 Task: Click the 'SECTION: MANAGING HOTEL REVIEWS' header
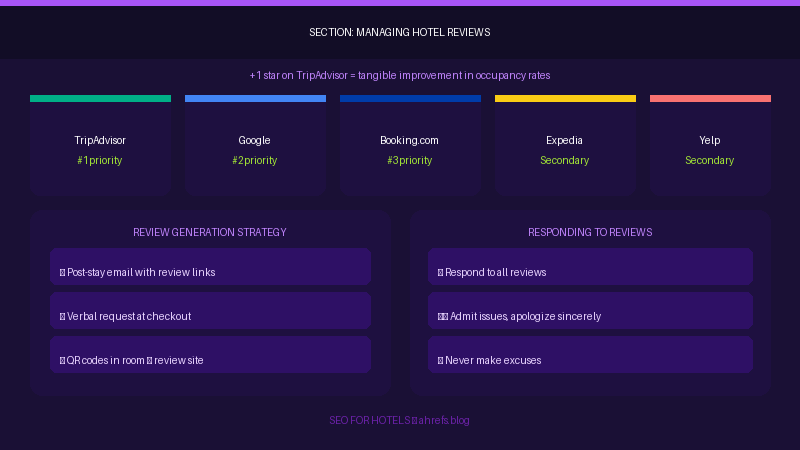click(x=399, y=32)
